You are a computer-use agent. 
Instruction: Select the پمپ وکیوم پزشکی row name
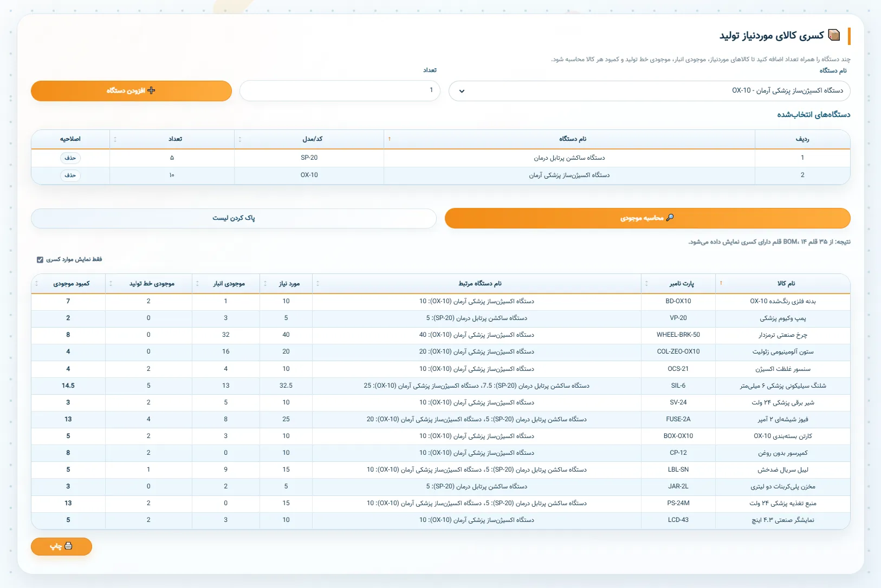[x=783, y=318]
